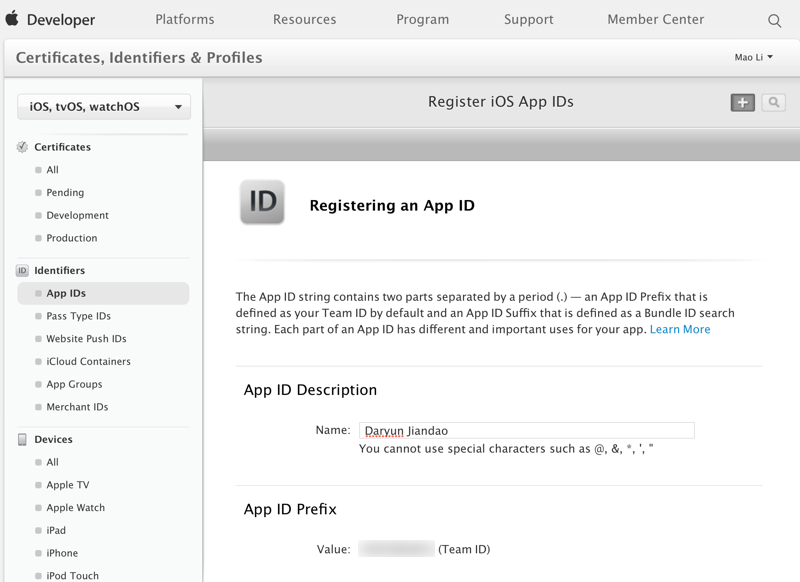The image size is (800, 582).
Task: Click the plus add App ID button
Action: 742,102
